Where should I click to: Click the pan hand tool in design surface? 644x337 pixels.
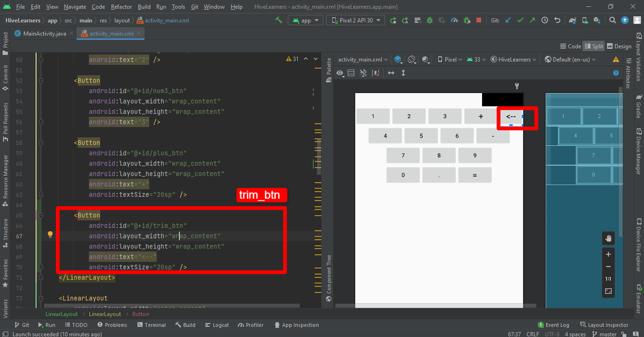pos(608,238)
